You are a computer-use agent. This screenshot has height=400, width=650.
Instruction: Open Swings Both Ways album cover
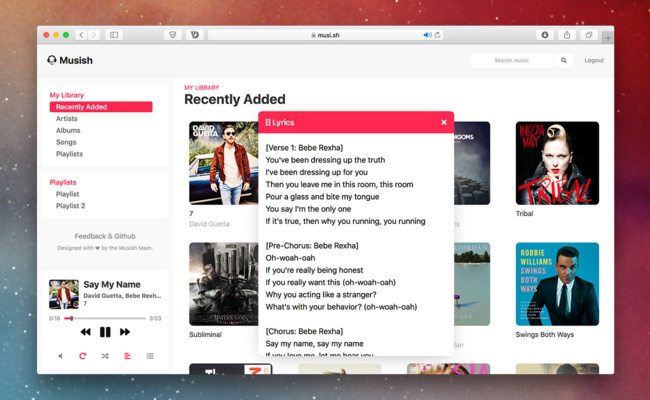[557, 284]
